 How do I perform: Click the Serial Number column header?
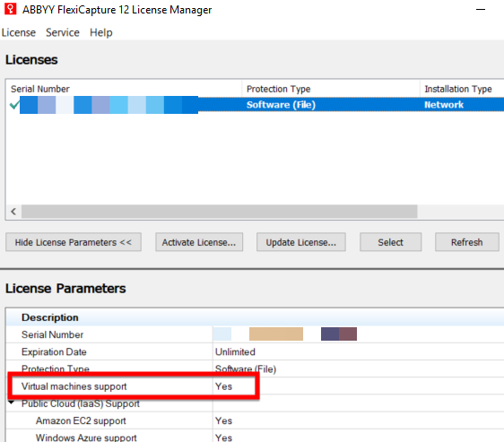(124, 89)
